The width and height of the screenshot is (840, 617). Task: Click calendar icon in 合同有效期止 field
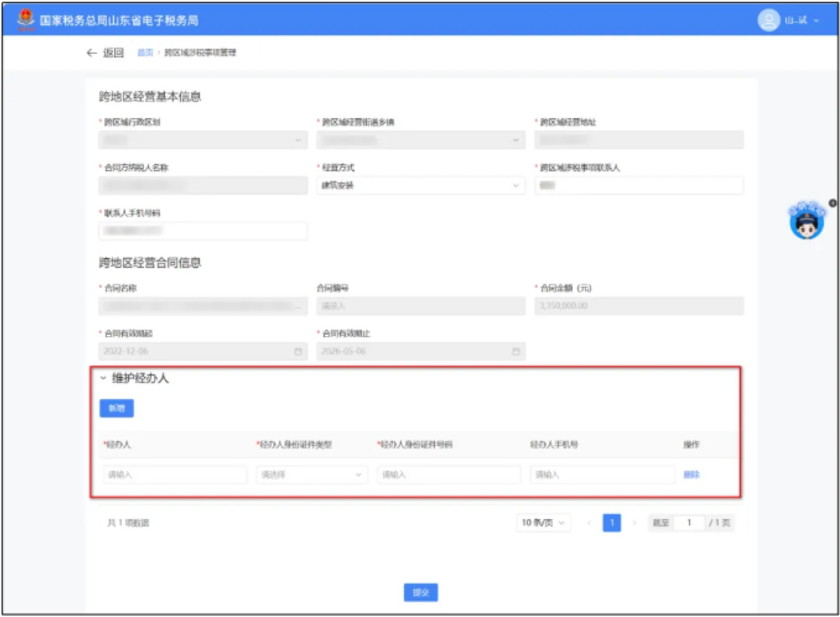(x=516, y=351)
